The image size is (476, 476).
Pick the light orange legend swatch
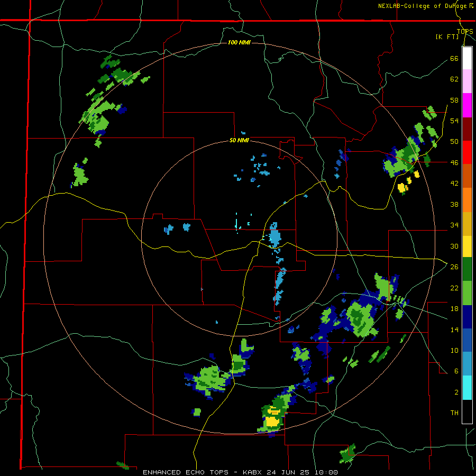click(x=467, y=200)
